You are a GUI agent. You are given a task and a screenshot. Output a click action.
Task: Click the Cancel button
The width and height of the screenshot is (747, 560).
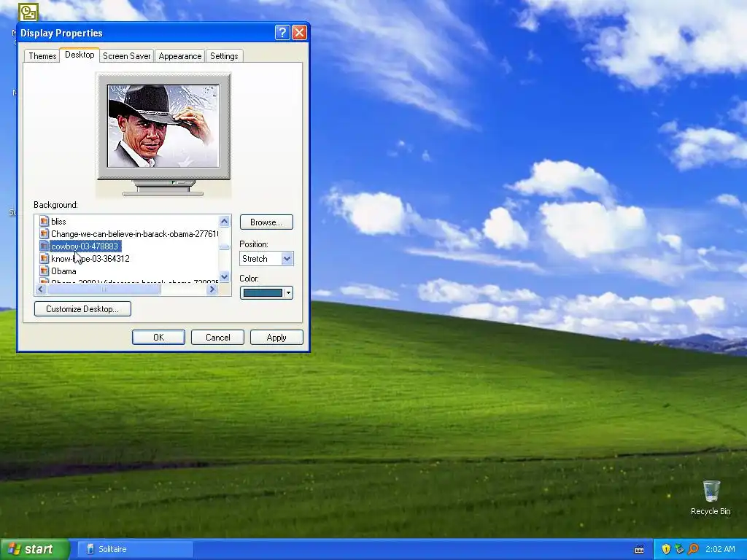(217, 337)
